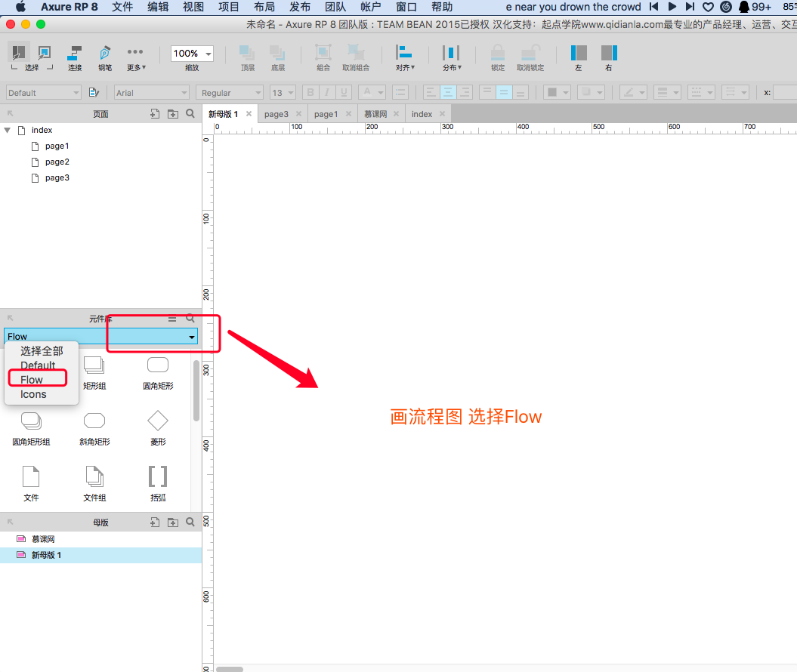Toggle italic text formatting
This screenshot has height=672, width=797.
pos(327,92)
